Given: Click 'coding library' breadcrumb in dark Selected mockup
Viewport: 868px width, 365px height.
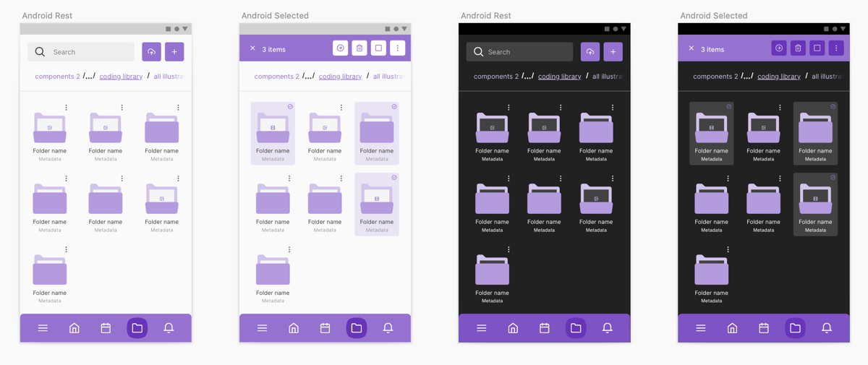Looking at the screenshot, I should (779, 76).
